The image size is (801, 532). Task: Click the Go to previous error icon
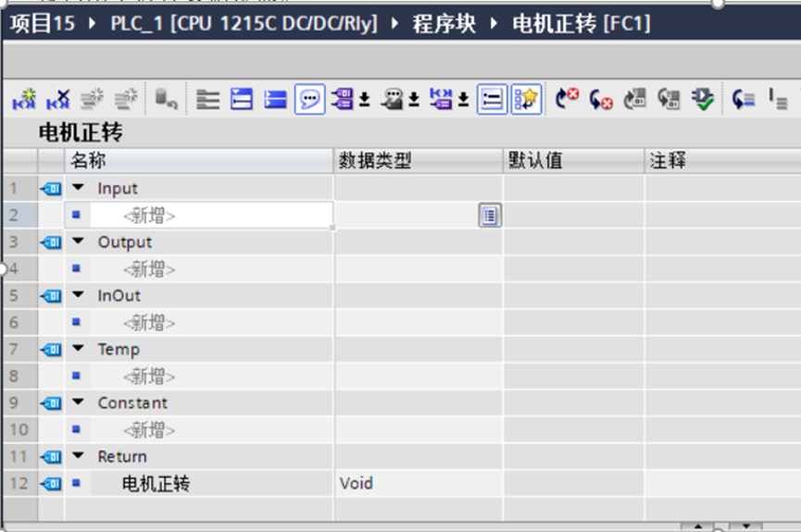(x=601, y=99)
